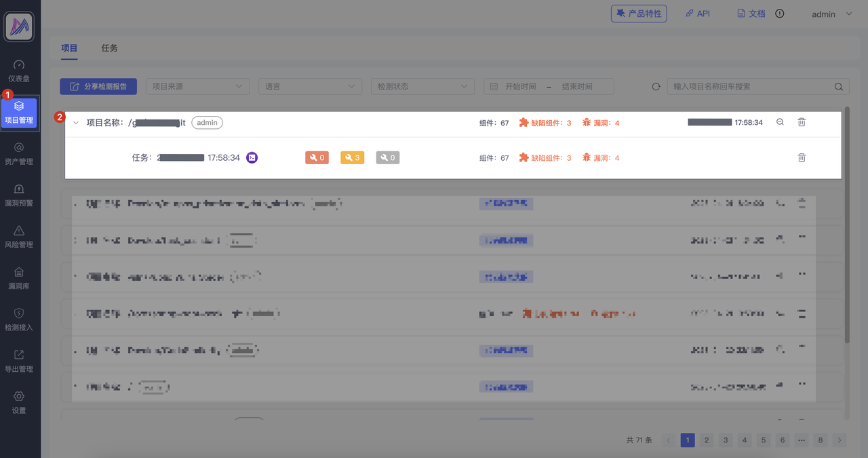Open 资产管理 in the sidebar
Screen dimensions: 868x458
(x=19, y=153)
